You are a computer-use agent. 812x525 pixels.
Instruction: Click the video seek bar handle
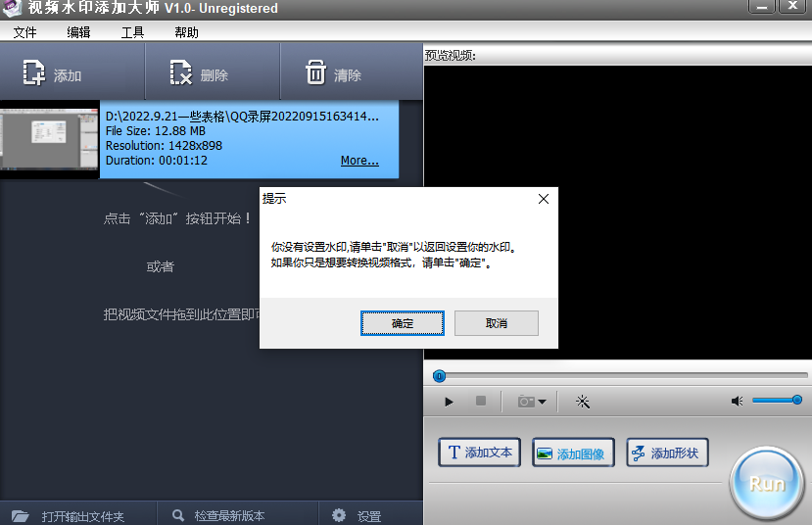pos(439,376)
